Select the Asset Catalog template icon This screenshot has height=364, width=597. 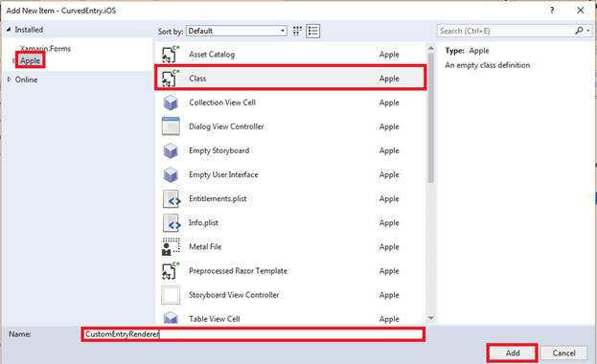[x=171, y=54]
